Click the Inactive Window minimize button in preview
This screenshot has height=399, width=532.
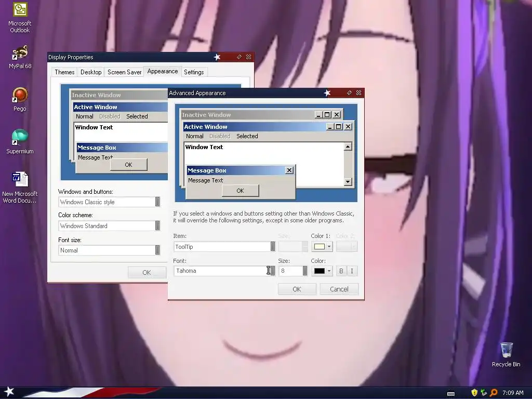coord(318,115)
